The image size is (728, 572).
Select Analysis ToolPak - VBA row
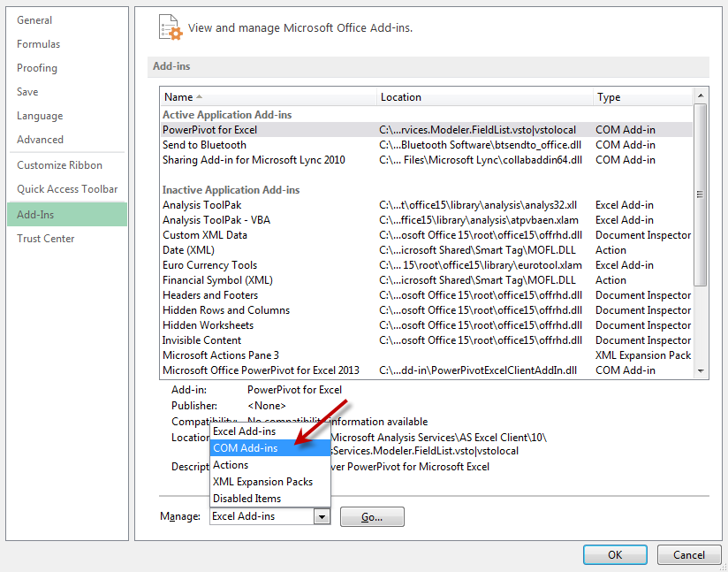(x=426, y=220)
